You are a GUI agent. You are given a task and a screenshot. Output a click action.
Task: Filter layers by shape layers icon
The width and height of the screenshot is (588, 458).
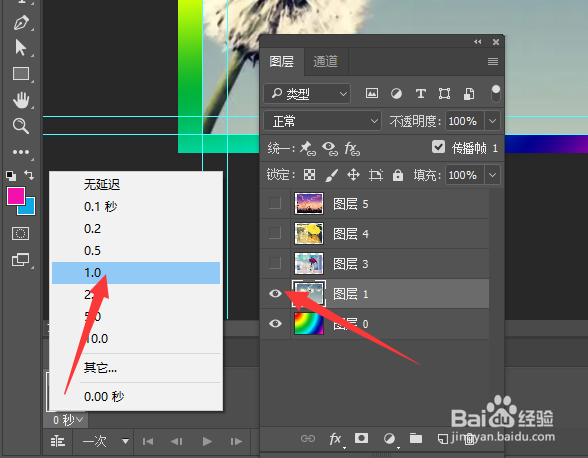(x=444, y=93)
